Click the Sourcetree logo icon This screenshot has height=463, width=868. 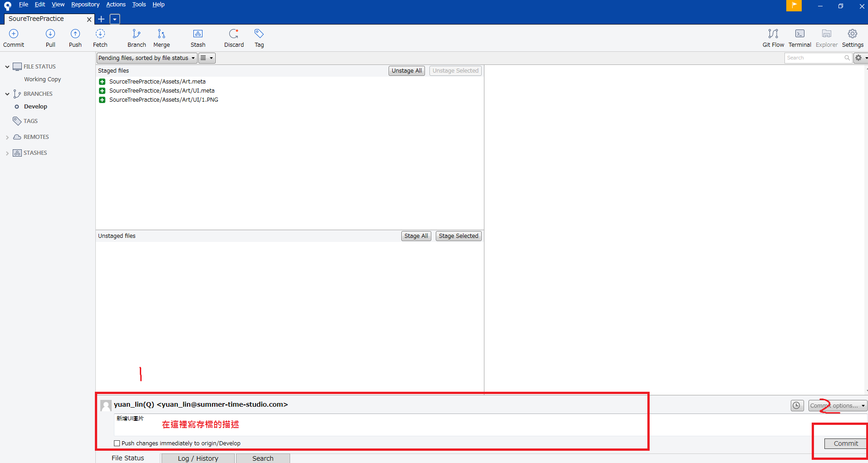(8, 6)
